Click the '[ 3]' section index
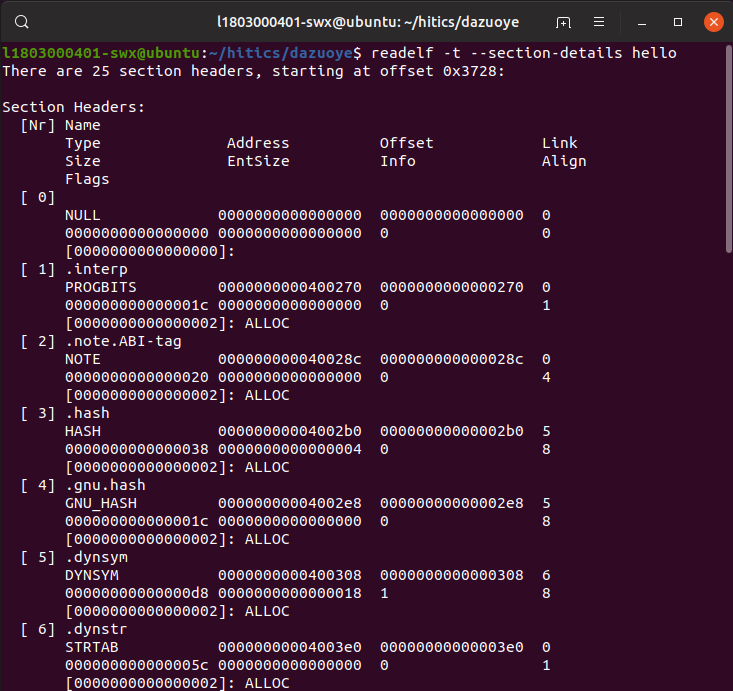The width and height of the screenshot is (733, 691). [38, 413]
